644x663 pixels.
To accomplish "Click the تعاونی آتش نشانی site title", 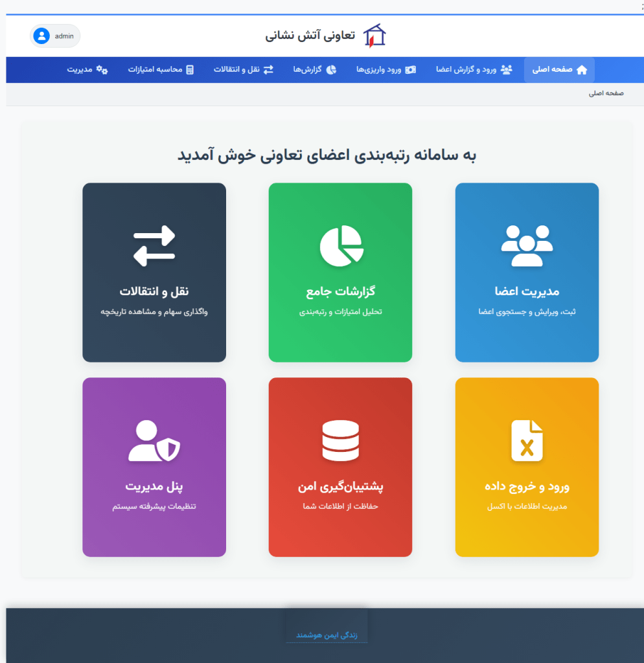I will (x=310, y=36).
